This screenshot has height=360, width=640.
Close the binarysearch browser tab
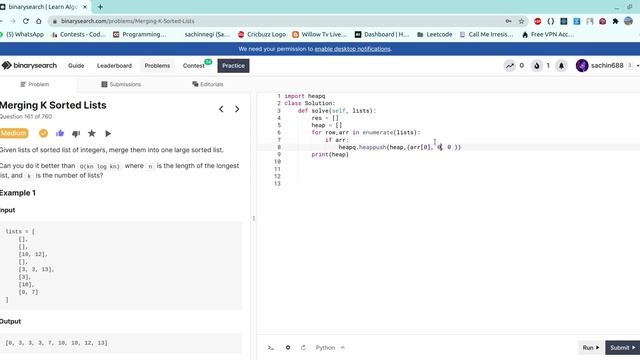pos(85,7)
